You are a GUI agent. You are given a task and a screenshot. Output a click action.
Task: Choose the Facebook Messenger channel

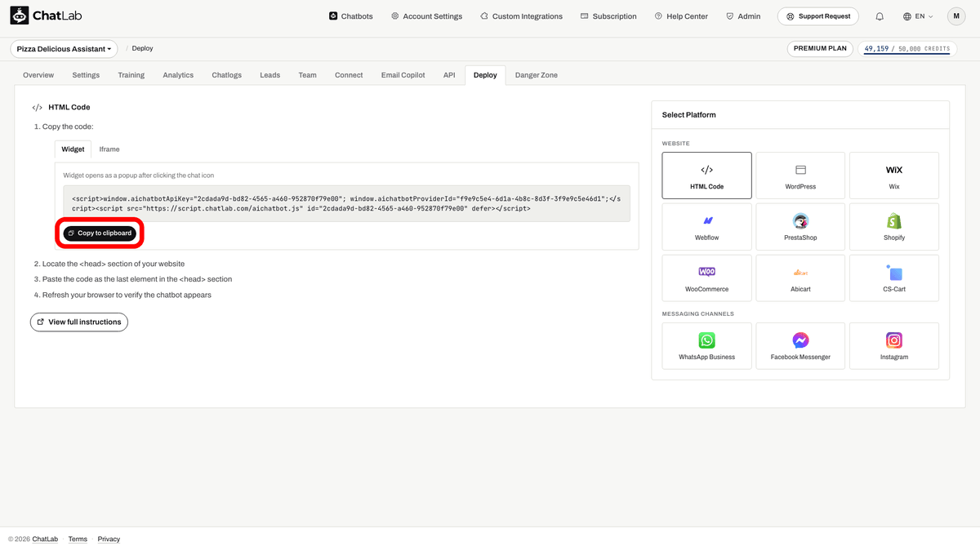800,346
